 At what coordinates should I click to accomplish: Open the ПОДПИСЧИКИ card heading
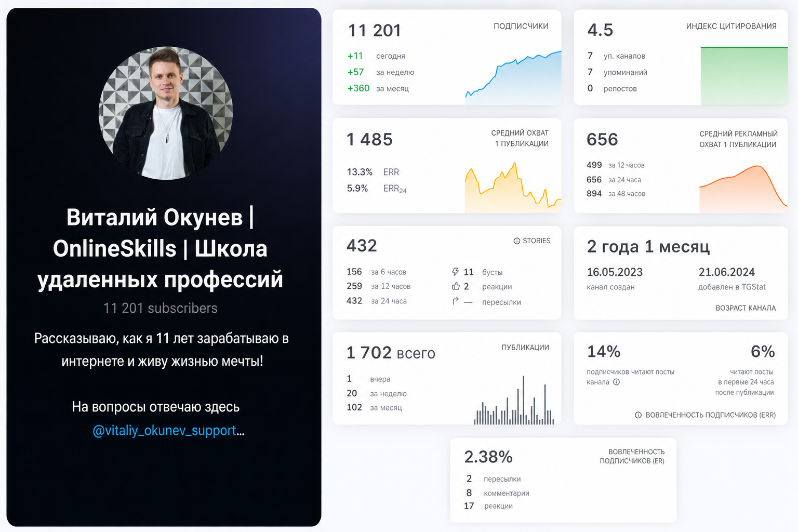521,26
